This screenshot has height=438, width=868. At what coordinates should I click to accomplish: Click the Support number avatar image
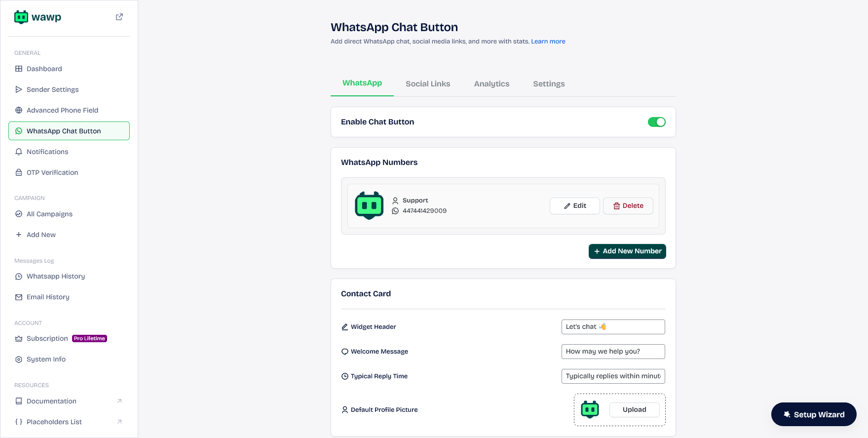click(x=369, y=205)
